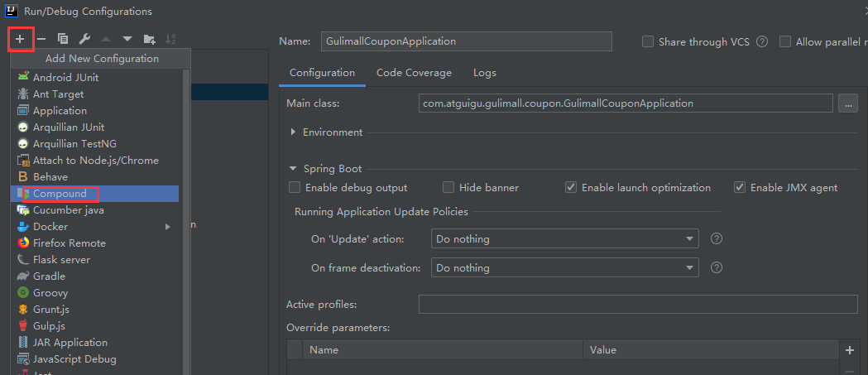Select Compound from the configuration list

coord(60,194)
